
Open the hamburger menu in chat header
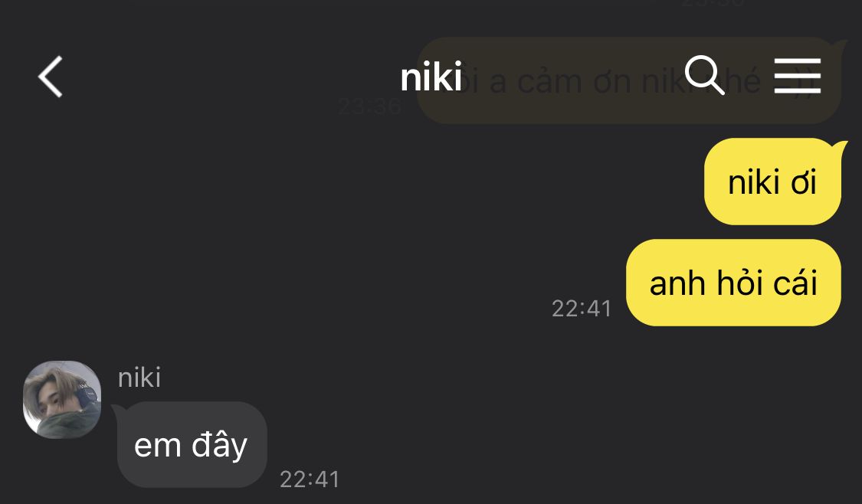click(797, 76)
